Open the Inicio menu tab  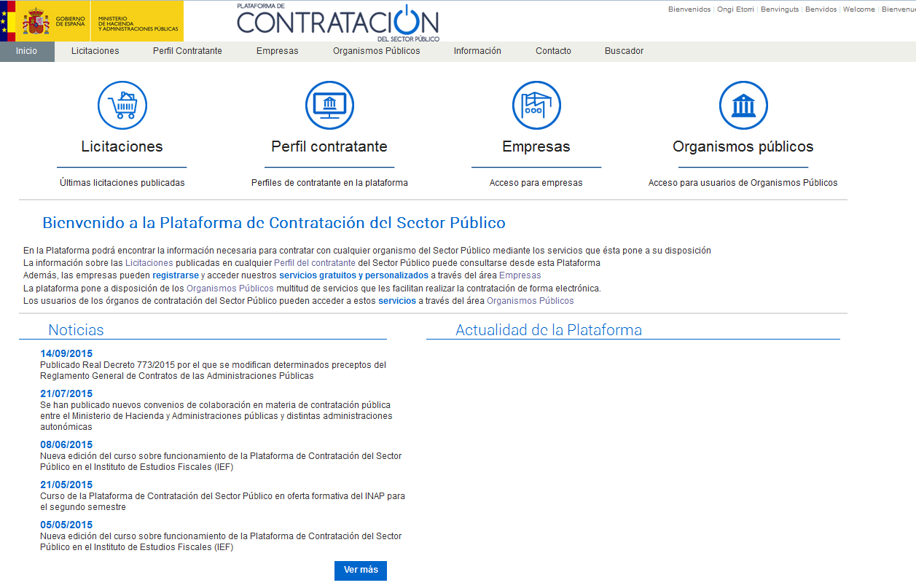click(x=27, y=51)
